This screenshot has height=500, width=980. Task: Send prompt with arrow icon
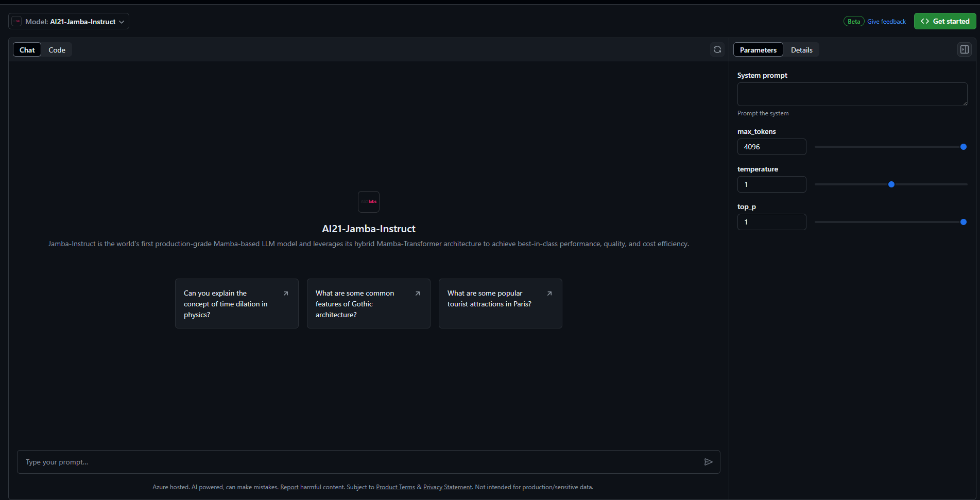(x=709, y=462)
